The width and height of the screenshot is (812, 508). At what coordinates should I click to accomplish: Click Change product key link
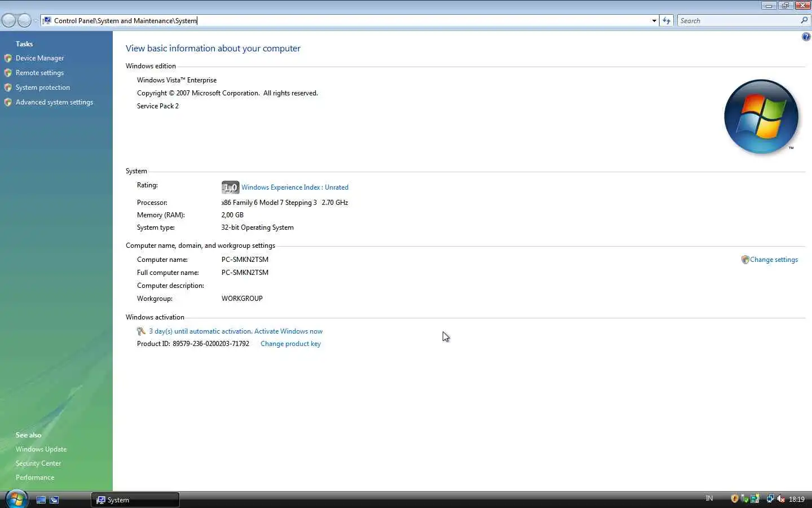tap(290, 344)
